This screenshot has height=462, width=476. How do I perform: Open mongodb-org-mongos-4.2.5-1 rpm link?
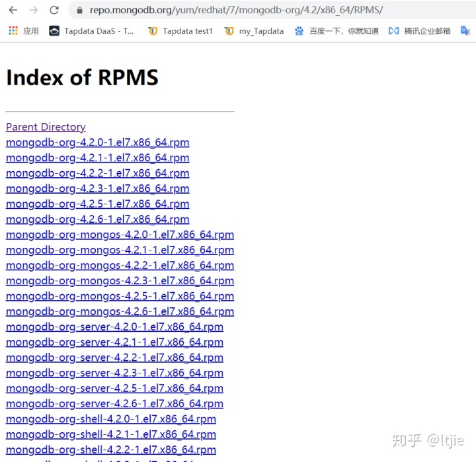click(x=120, y=296)
